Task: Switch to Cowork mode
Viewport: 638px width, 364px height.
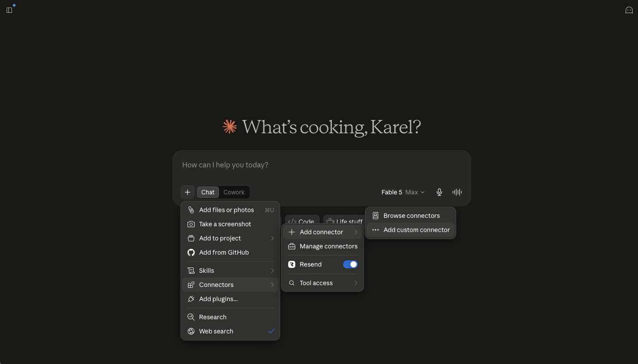Action: [234, 192]
